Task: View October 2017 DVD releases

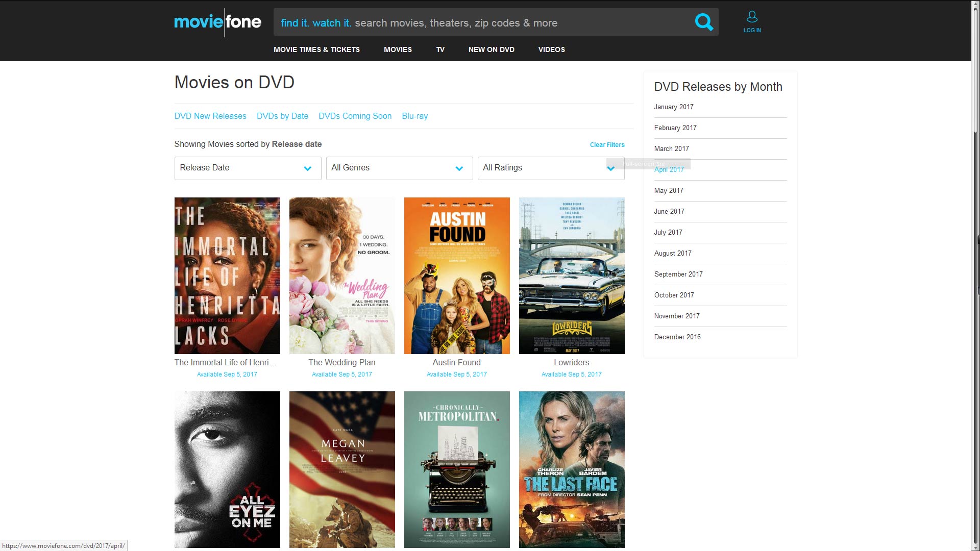Action: [674, 295]
